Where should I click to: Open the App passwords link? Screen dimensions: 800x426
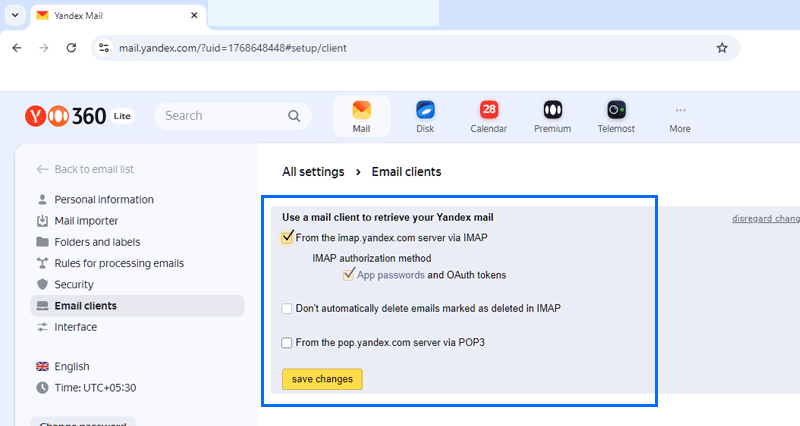coord(391,275)
